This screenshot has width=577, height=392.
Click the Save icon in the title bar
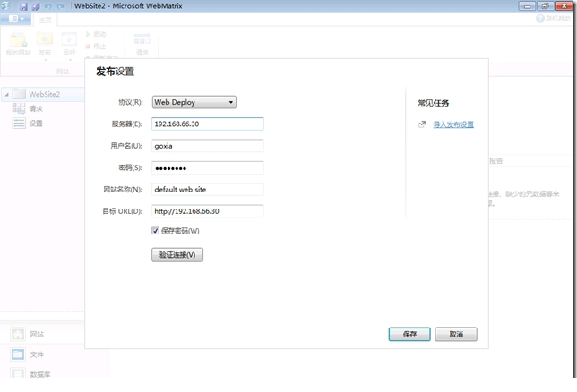click(x=23, y=6)
